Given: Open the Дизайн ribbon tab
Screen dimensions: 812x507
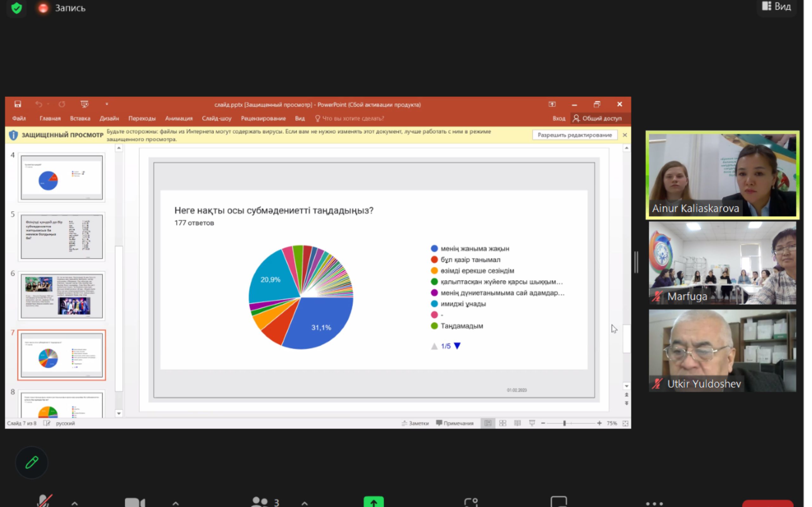Looking at the screenshot, I should coord(109,119).
